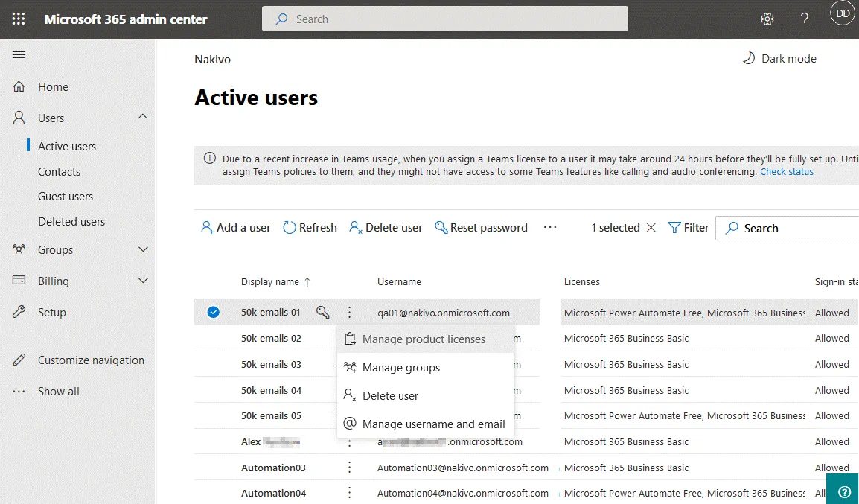The image size is (859, 504).
Task: Click the hamburger menu to collapse navigation
Action: click(x=19, y=54)
